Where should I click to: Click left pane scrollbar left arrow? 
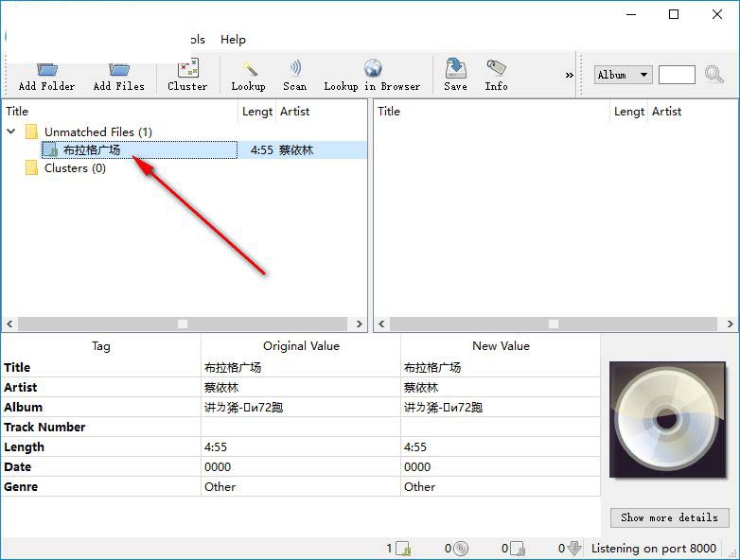(x=9, y=324)
